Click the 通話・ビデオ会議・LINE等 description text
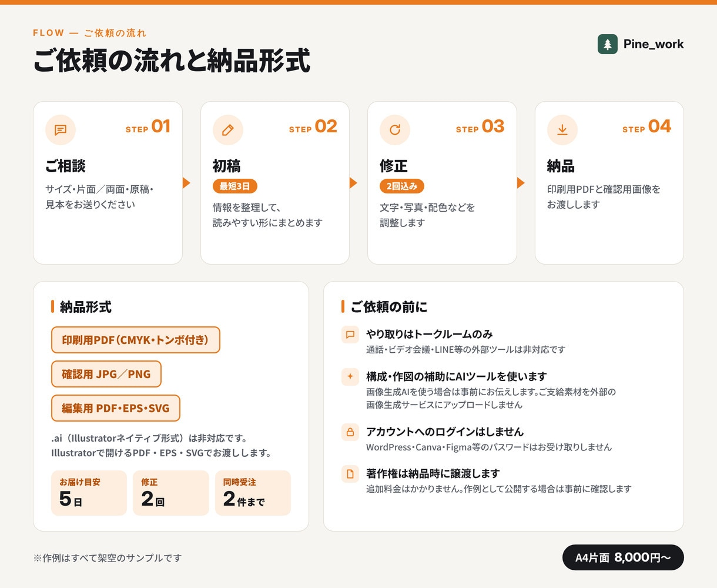717x588 pixels. pyautogui.click(x=466, y=350)
